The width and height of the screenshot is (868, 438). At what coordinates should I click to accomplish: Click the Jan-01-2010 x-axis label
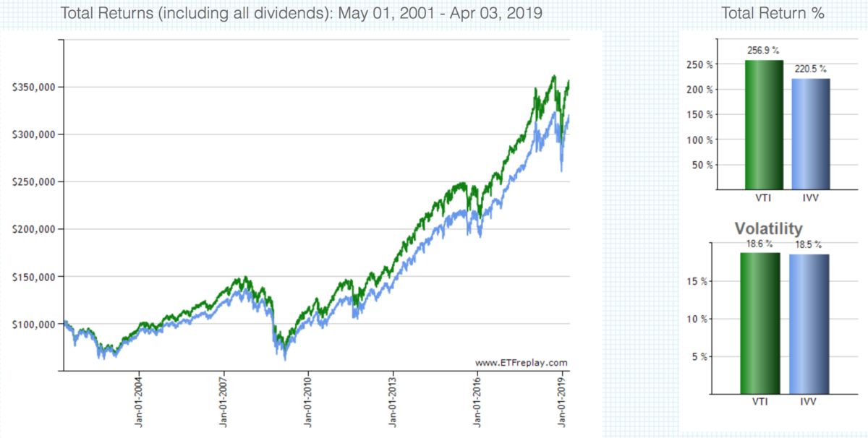pos(308,403)
